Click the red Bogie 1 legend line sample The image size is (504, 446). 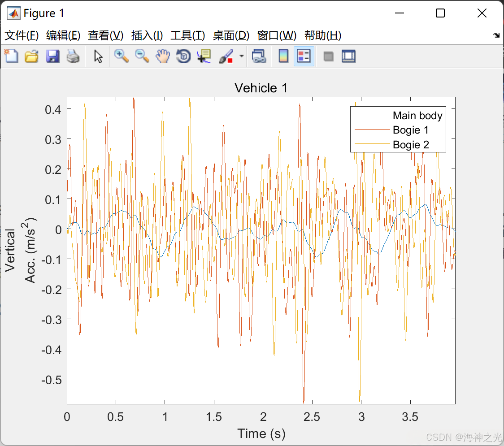pyautogui.click(x=372, y=130)
